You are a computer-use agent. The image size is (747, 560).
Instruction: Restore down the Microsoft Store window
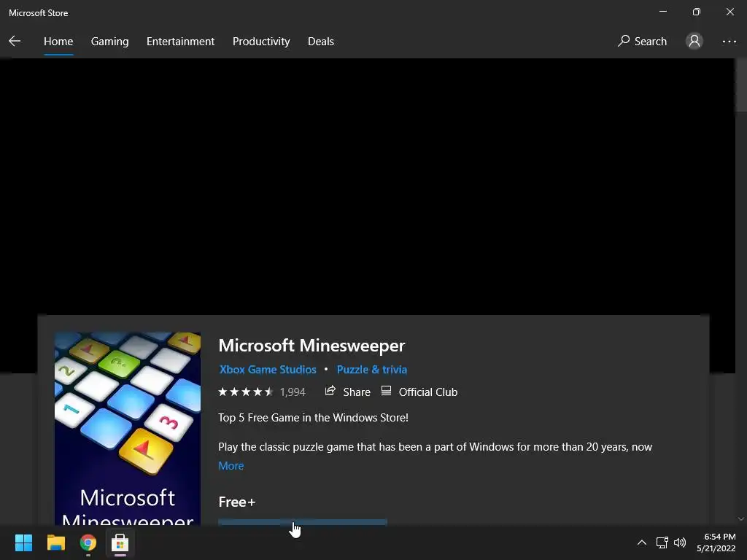(697, 12)
